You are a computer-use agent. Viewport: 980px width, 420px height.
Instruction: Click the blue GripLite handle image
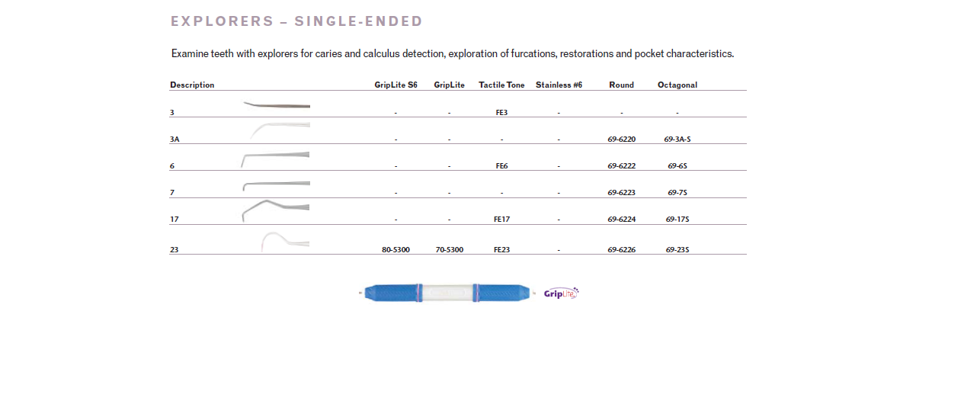point(446,293)
